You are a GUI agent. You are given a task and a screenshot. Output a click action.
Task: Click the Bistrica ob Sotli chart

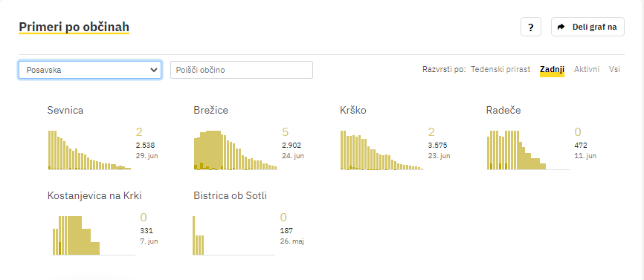pos(234,235)
